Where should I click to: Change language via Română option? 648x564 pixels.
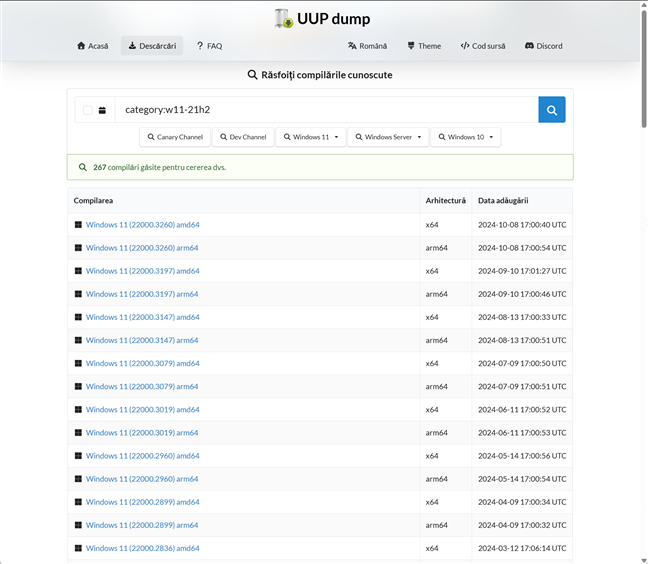pos(367,46)
